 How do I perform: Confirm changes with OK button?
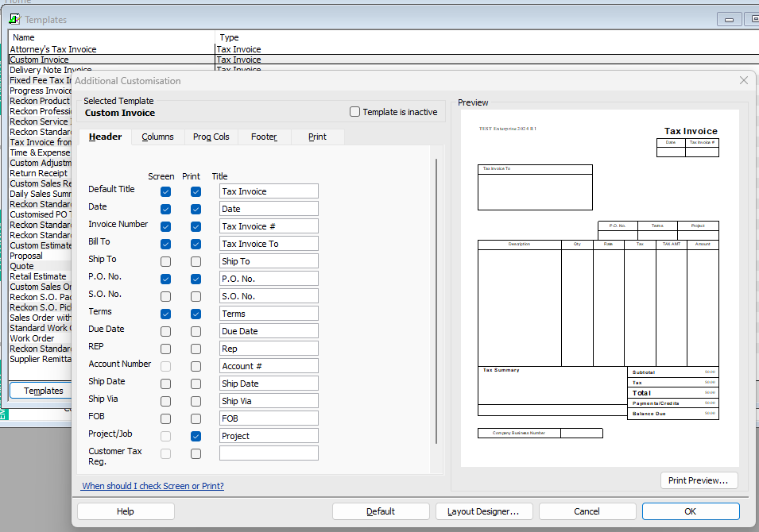point(691,511)
